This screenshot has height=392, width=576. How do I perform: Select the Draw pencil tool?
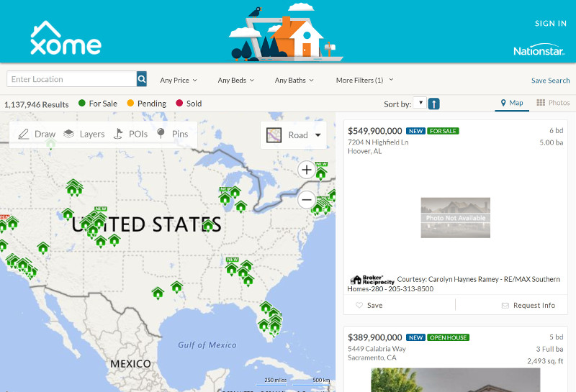[x=24, y=134]
